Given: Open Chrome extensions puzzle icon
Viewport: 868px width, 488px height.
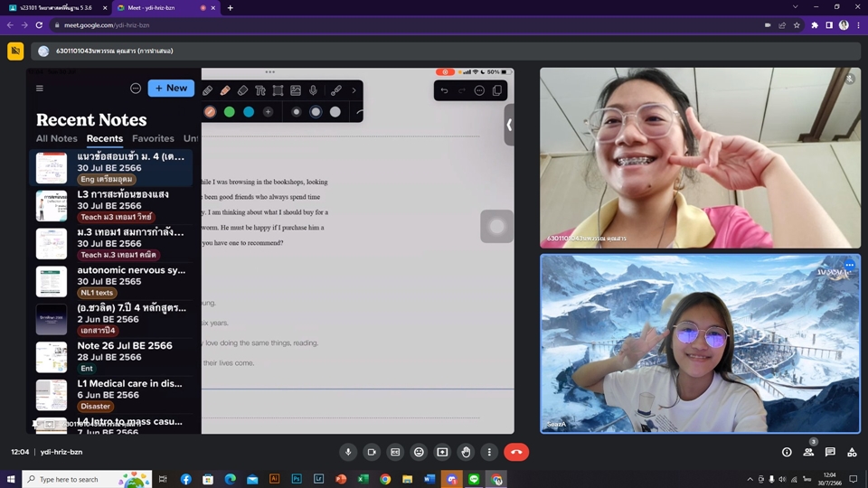Looking at the screenshot, I should click(815, 25).
